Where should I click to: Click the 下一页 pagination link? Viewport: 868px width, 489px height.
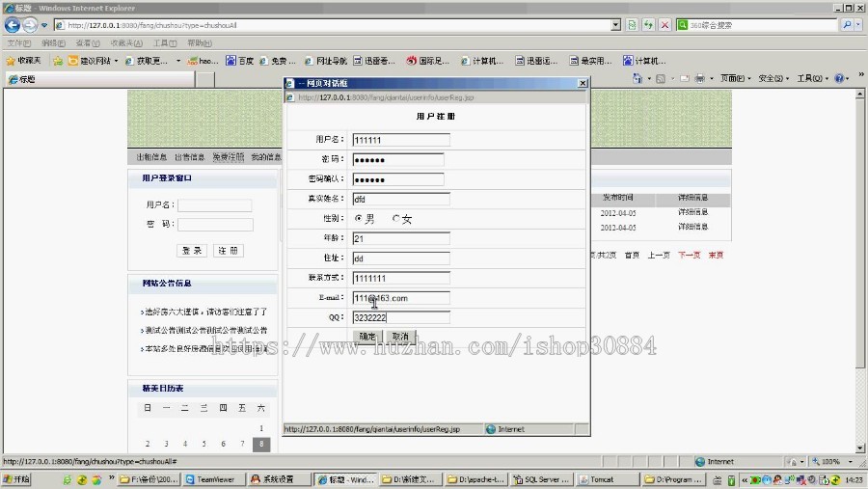tap(690, 256)
